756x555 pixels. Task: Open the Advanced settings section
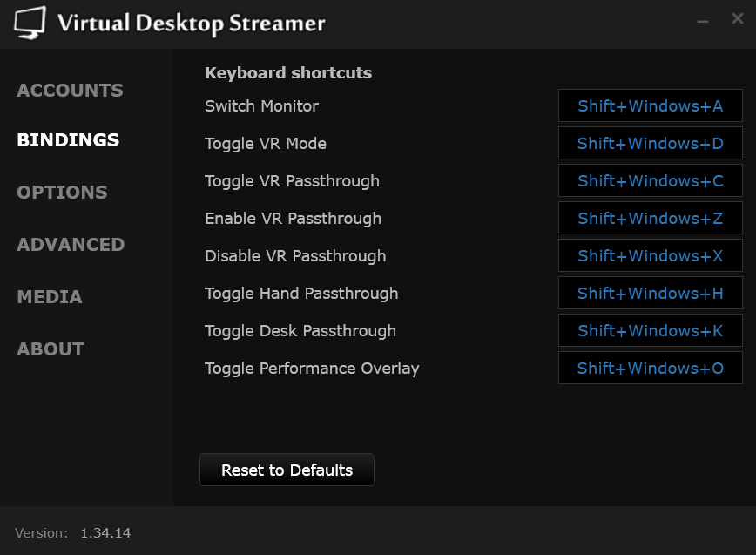pos(71,245)
